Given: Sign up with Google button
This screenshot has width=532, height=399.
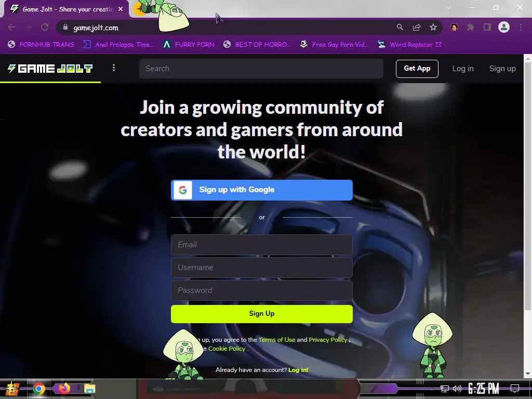Looking at the screenshot, I should coord(262,190).
